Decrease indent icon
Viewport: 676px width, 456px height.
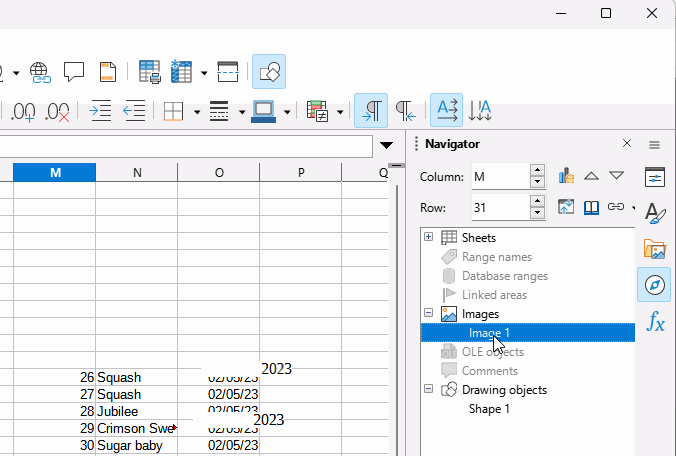pyautogui.click(x=134, y=111)
